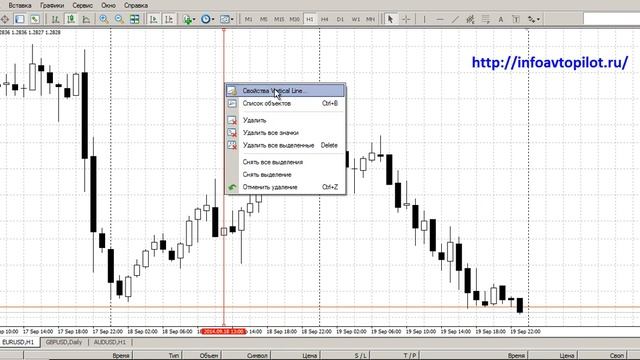Open the Справка menu
The image size is (640, 360).
pyautogui.click(x=136, y=6)
